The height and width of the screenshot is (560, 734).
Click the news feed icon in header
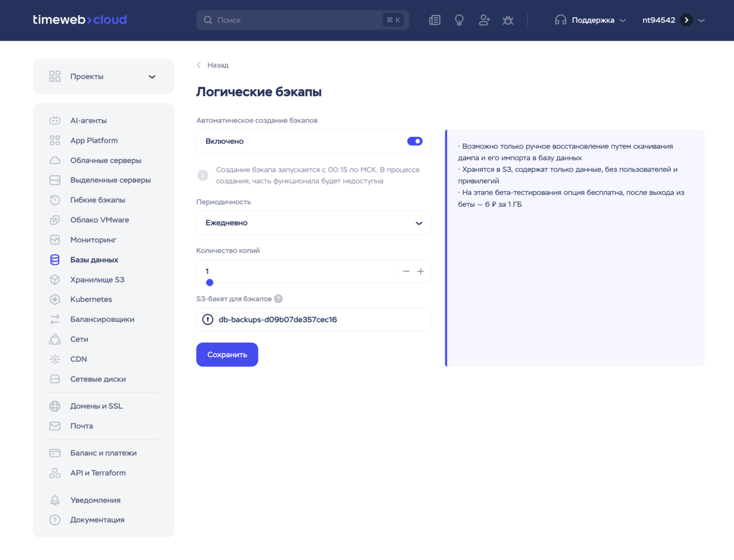pyautogui.click(x=435, y=20)
